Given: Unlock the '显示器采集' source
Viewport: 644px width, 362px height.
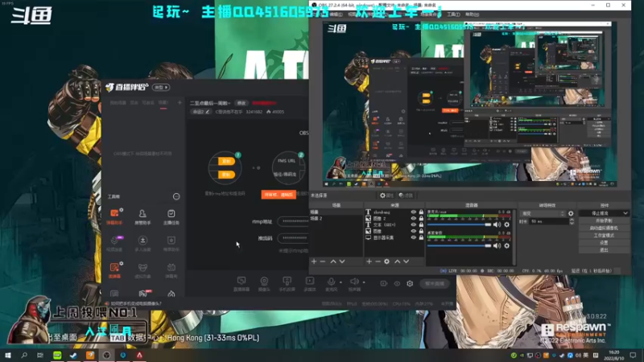Looking at the screenshot, I should pyautogui.click(x=421, y=237).
